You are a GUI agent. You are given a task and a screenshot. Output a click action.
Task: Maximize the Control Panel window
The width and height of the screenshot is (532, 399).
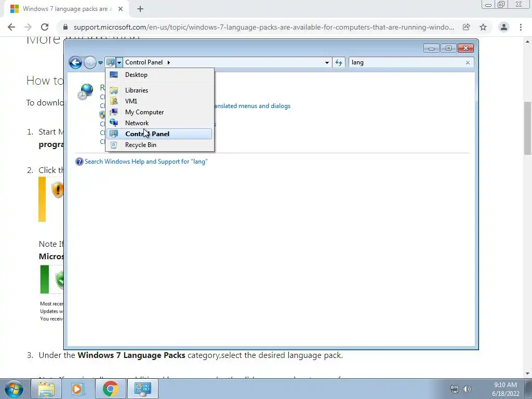click(x=448, y=48)
